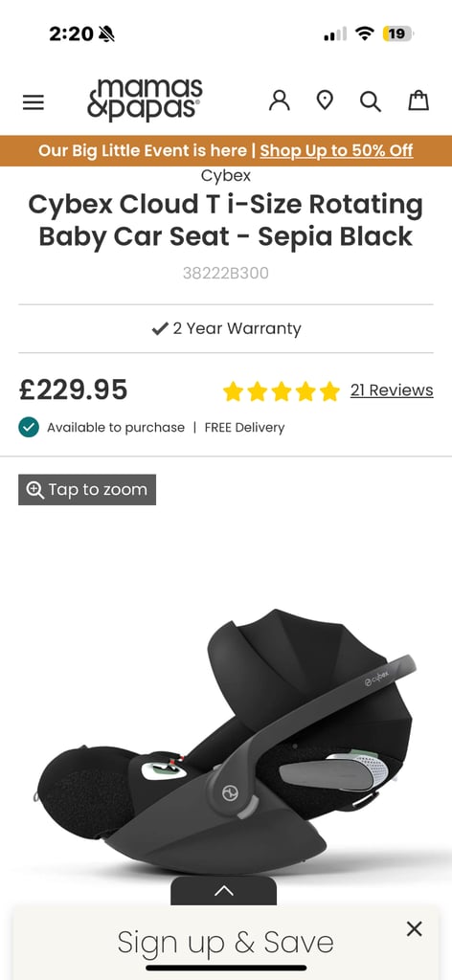This screenshot has width=452, height=980.
Task: Click the five-star rating display
Action: point(282,391)
